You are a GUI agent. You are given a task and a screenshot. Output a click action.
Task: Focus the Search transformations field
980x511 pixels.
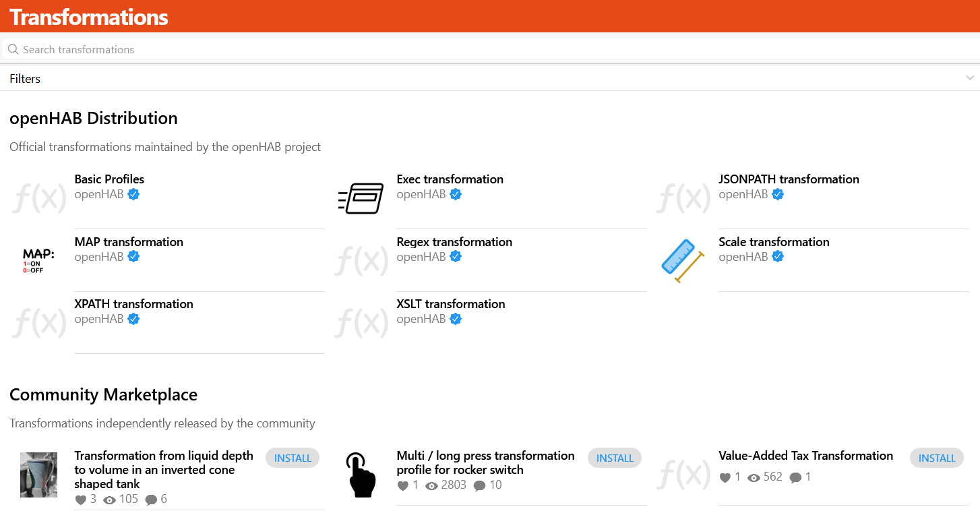pyautogui.click(x=472, y=49)
